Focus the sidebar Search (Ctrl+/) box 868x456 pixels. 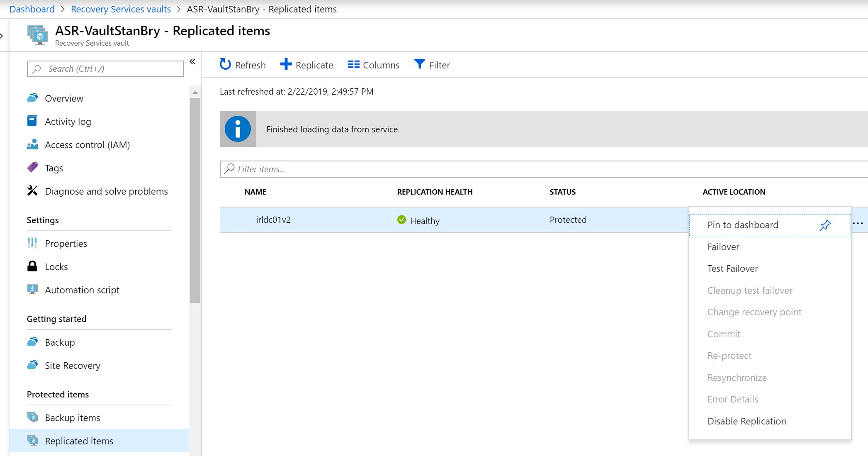click(x=105, y=69)
